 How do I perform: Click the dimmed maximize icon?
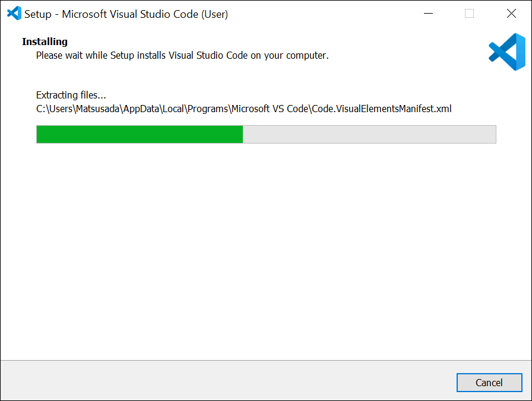point(469,13)
